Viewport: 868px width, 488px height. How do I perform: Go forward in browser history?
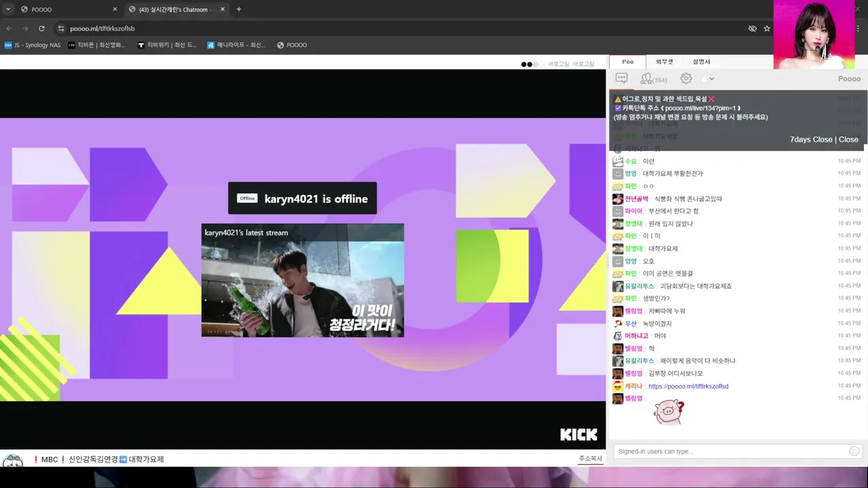(25, 28)
